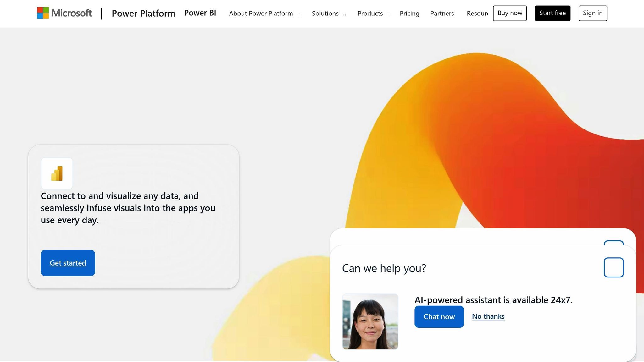Expand the Solutions dropdown
The image size is (644, 362).
329,14
